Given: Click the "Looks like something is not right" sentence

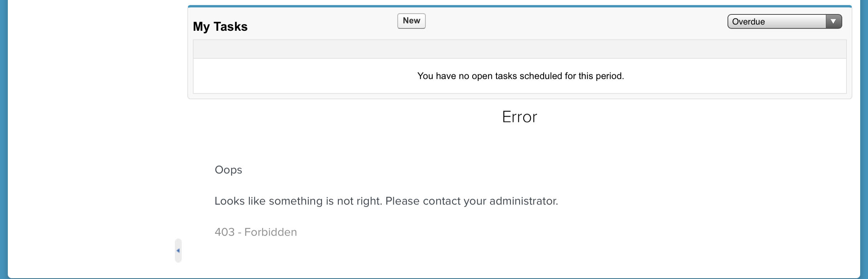Looking at the screenshot, I should point(298,201).
